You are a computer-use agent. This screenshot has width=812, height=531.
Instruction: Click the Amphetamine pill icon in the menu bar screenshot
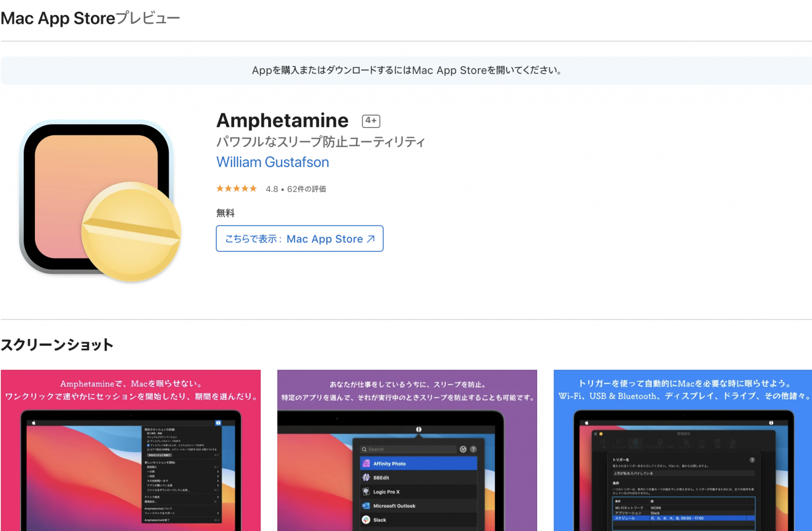(218, 423)
